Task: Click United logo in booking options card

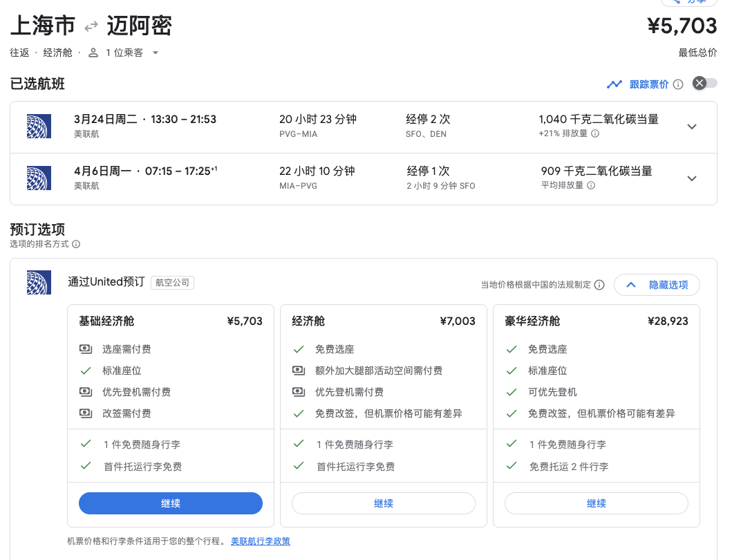Action: 39,282
